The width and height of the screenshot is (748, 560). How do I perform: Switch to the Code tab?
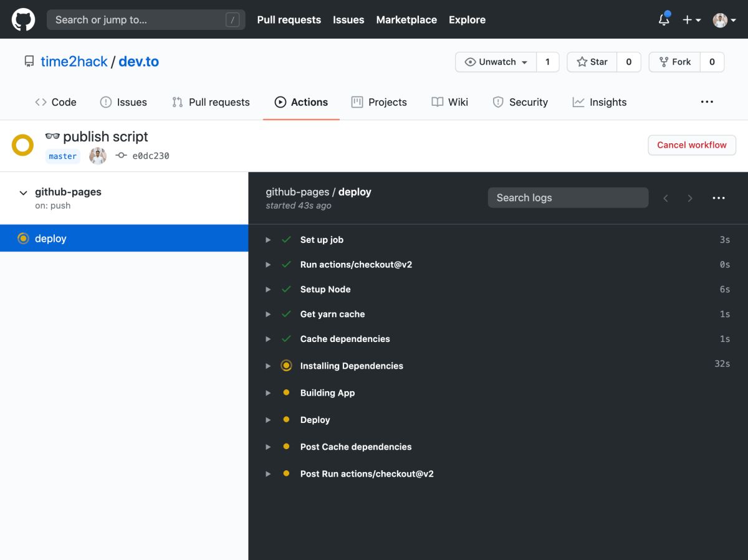[55, 102]
